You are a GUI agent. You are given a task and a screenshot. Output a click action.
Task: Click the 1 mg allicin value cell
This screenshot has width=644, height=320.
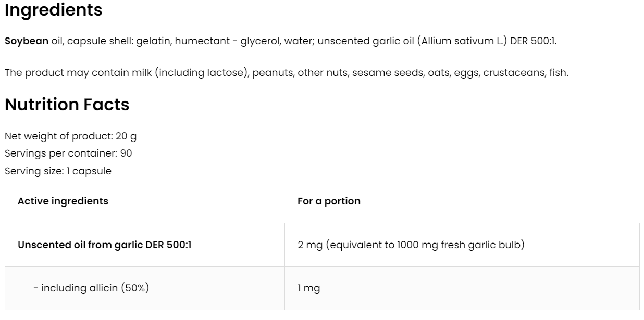308,289
